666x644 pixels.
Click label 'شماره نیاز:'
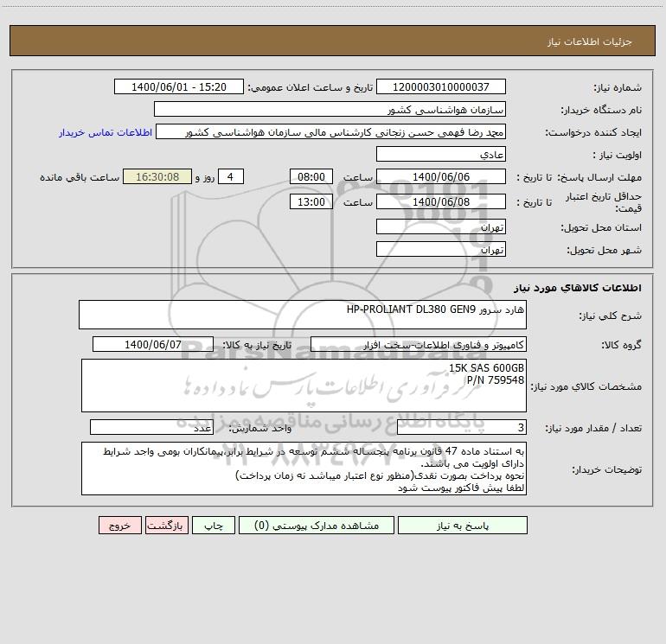[x=618, y=88]
